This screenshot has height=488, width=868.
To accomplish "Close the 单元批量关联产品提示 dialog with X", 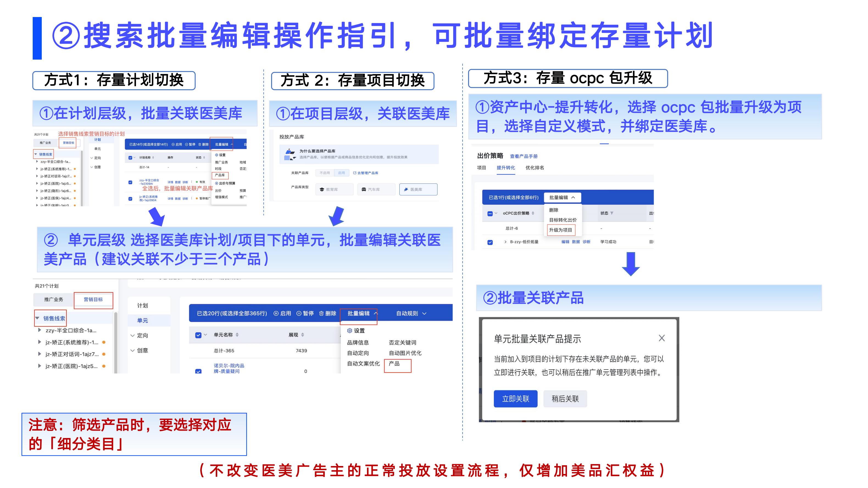I will tap(661, 338).
